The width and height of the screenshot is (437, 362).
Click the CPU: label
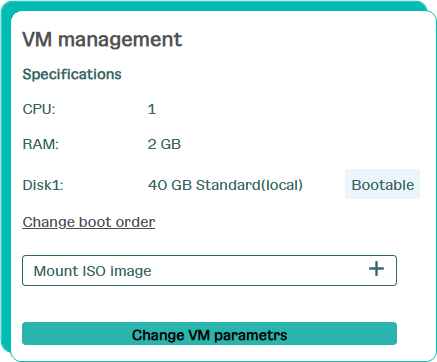(x=39, y=109)
